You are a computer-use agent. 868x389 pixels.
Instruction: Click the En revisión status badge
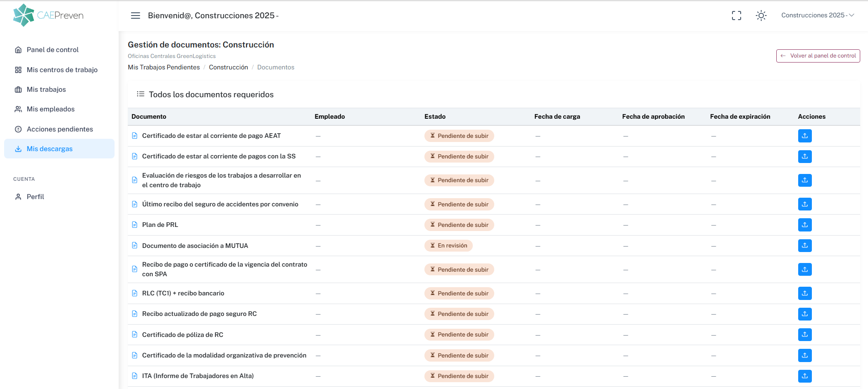pyautogui.click(x=449, y=246)
